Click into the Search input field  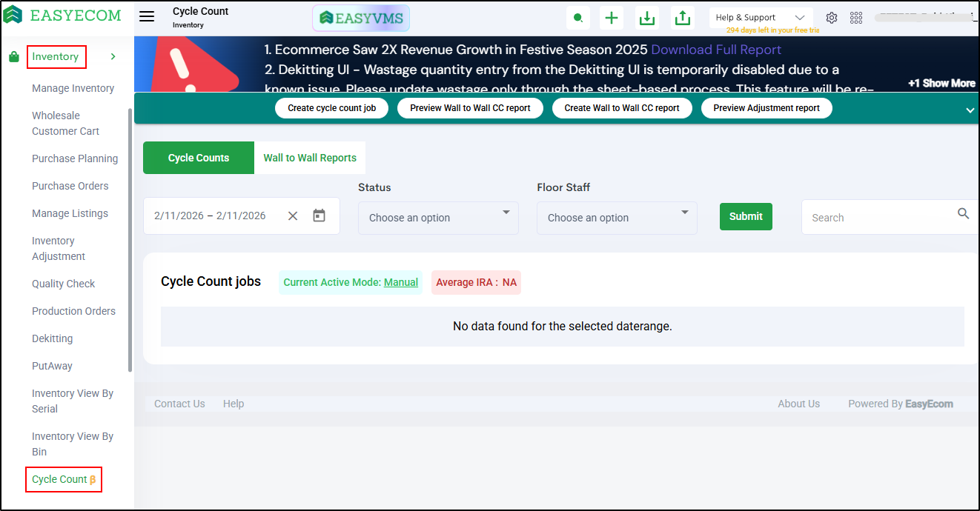pyautogui.click(x=878, y=218)
